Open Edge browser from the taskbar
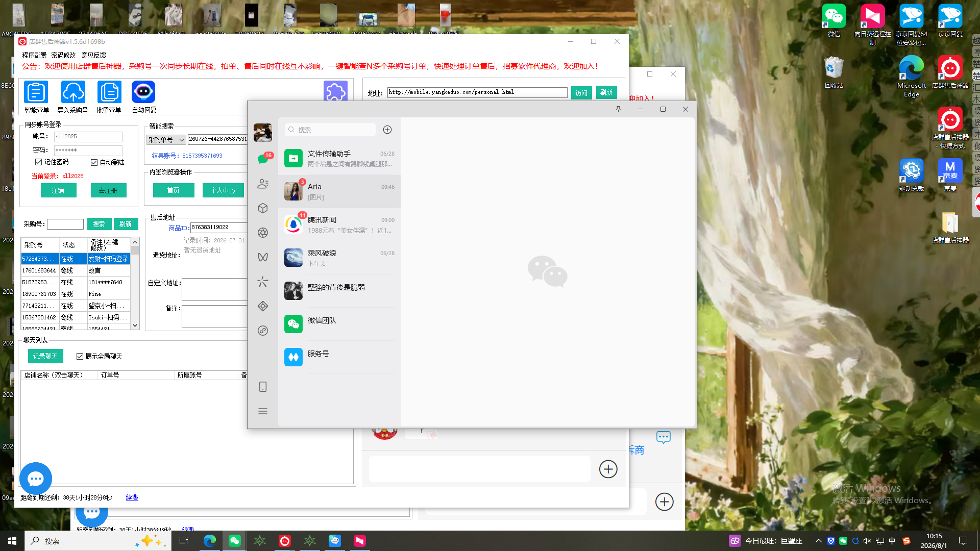Viewport: 980px width, 551px height. click(x=210, y=541)
